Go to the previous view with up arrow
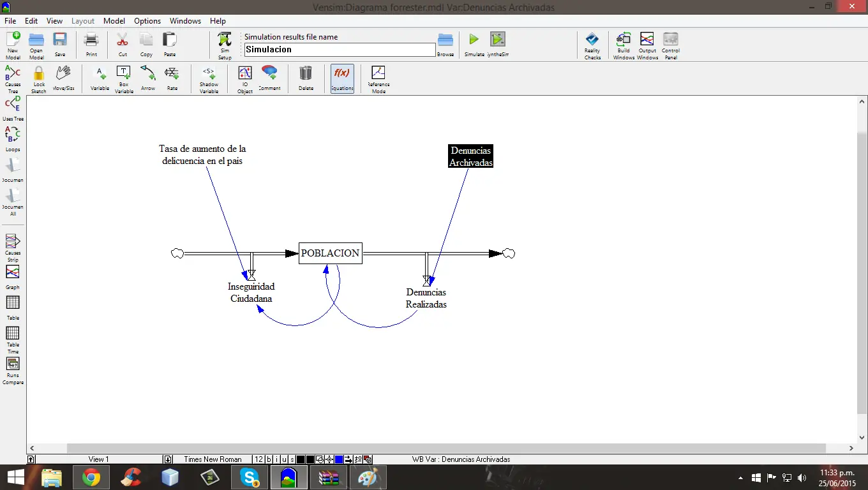This screenshot has width=868, height=490. [x=31, y=459]
